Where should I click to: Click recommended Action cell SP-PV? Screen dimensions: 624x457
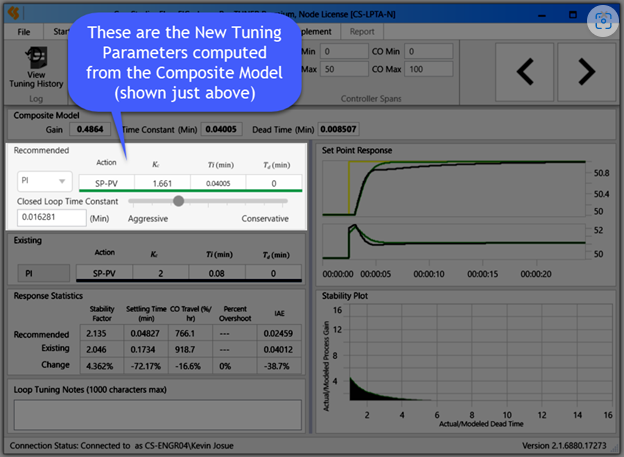click(x=107, y=183)
